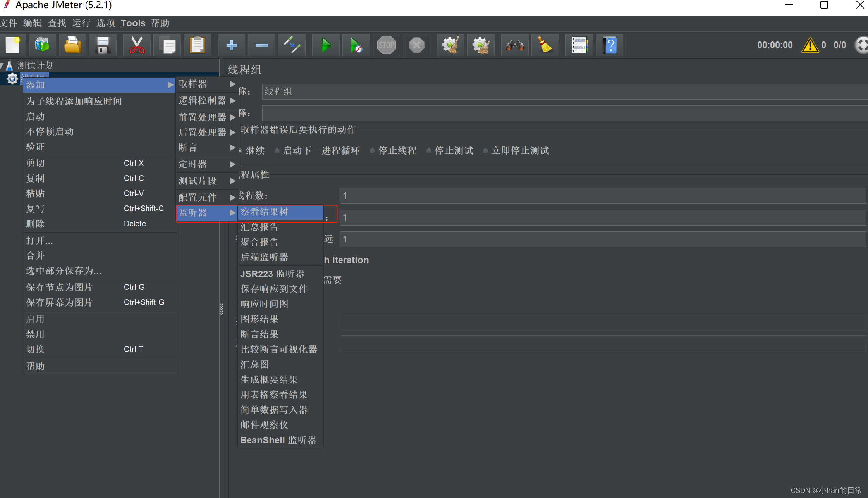Collapse the 测试计划 tree node

[x=2, y=65]
